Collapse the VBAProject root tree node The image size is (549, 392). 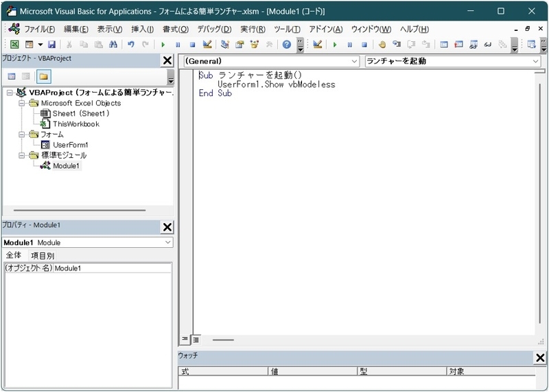pos(10,93)
